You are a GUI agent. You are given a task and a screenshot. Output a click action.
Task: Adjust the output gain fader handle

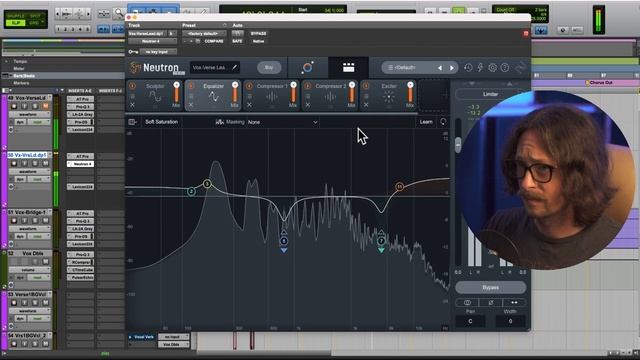click(x=458, y=144)
